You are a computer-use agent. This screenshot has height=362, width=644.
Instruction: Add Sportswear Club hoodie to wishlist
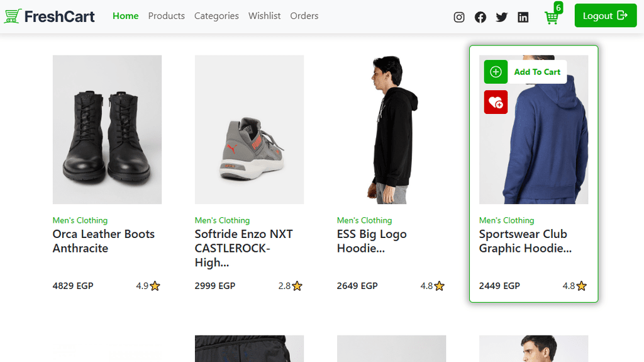(x=496, y=102)
